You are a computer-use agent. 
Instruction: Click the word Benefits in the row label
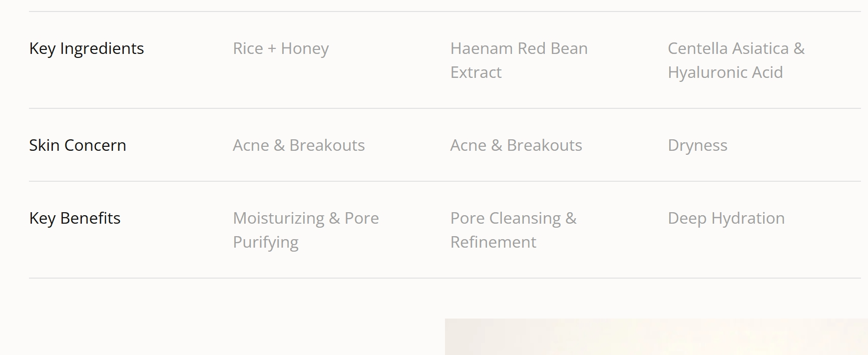click(x=90, y=218)
